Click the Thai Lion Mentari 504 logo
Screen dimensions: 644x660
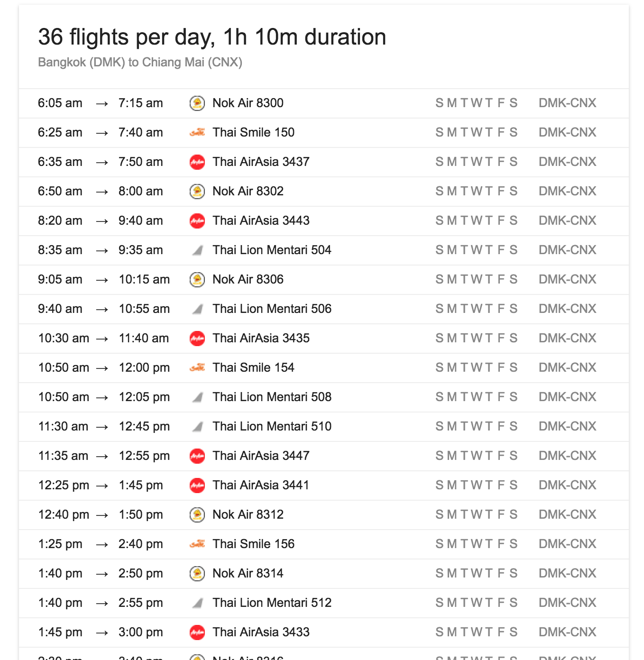point(197,250)
